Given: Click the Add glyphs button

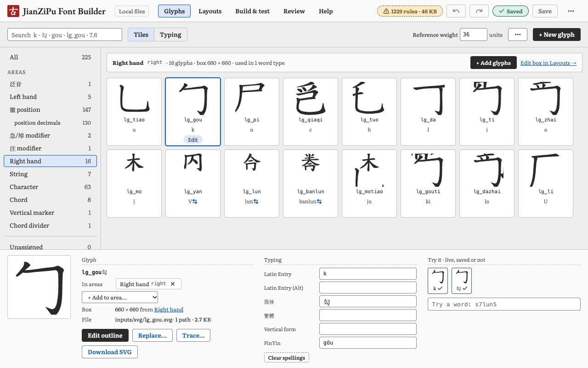Looking at the screenshot, I should 493,63.
